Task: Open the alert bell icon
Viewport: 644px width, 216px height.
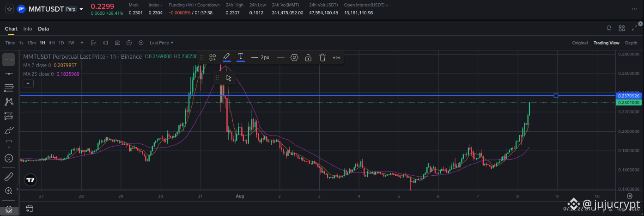Action: 609,28
